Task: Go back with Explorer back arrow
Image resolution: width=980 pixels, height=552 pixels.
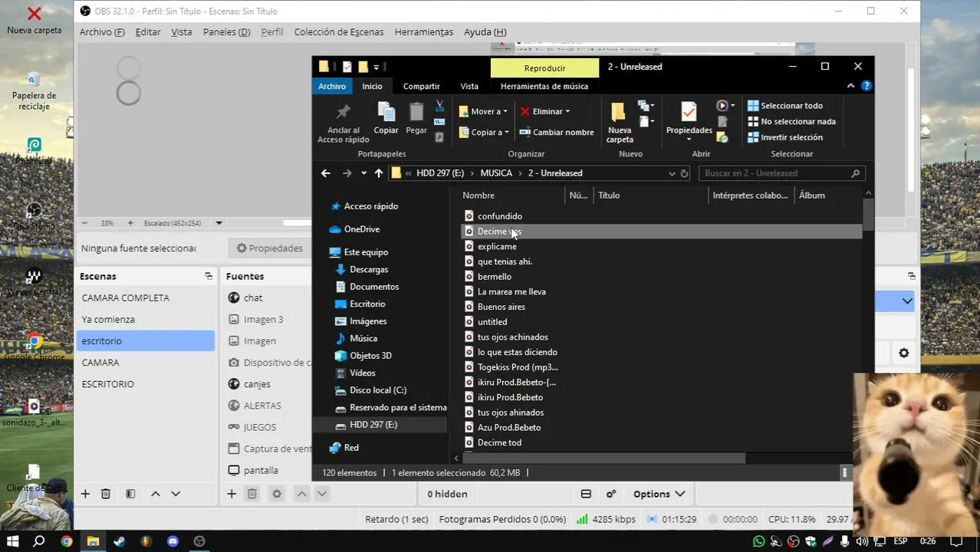Action: 326,173
